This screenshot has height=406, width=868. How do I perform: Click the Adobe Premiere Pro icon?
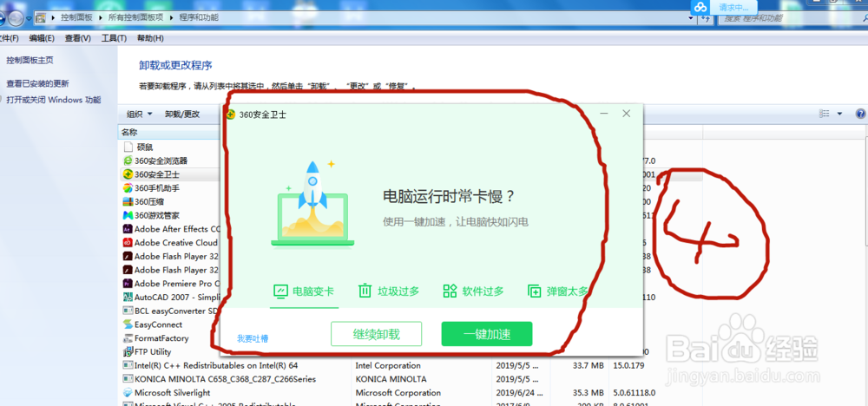(x=128, y=284)
